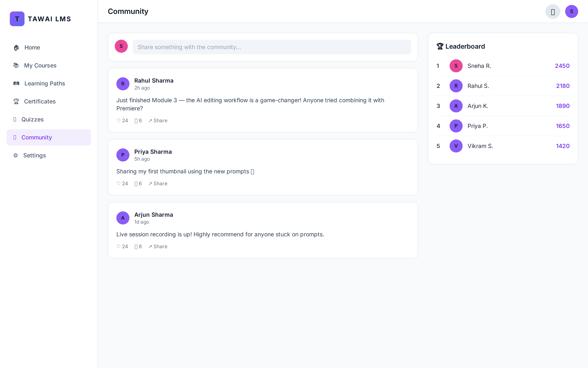Open Home in the sidebar
This screenshot has width=588, height=368.
pyautogui.click(x=49, y=47)
